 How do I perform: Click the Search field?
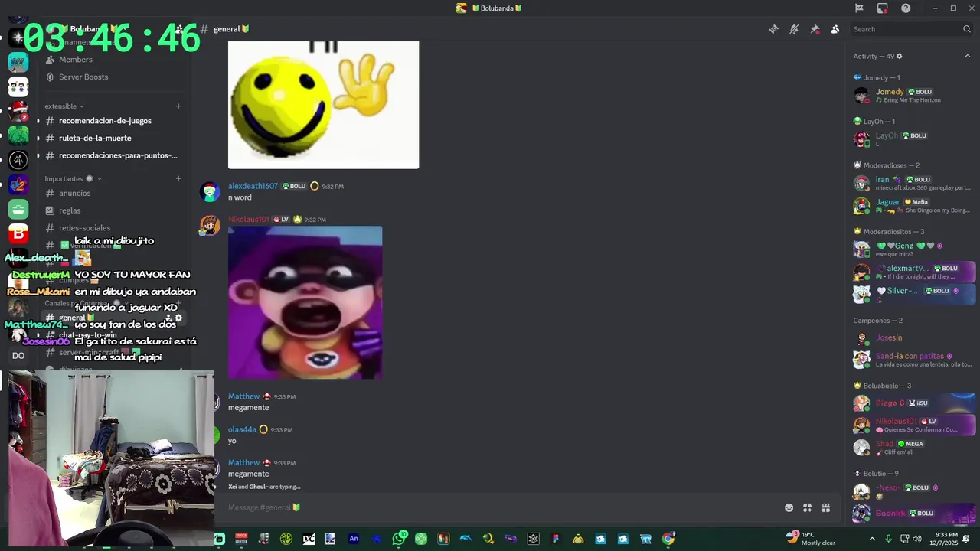pyautogui.click(x=911, y=29)
